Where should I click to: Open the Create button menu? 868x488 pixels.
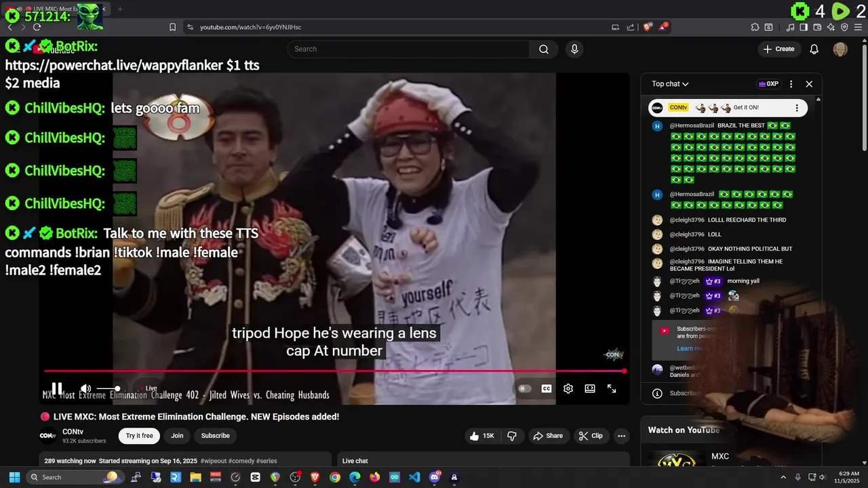[779, 49]
